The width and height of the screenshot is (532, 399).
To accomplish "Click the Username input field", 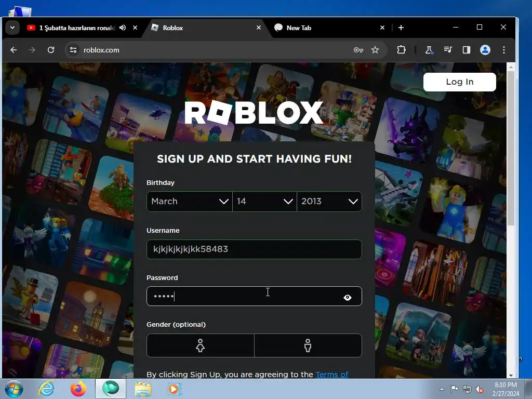I will click(254, 249).
